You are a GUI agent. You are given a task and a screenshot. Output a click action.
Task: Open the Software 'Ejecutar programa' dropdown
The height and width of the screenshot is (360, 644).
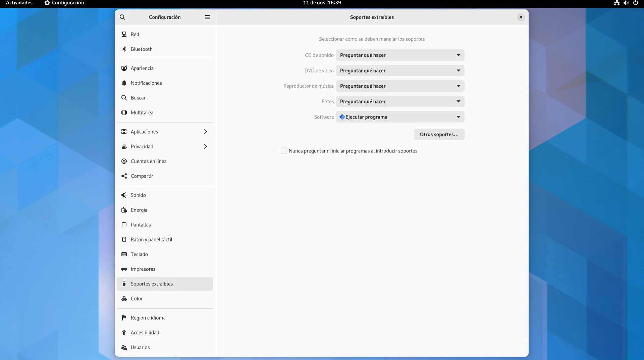tap(400, 117)
